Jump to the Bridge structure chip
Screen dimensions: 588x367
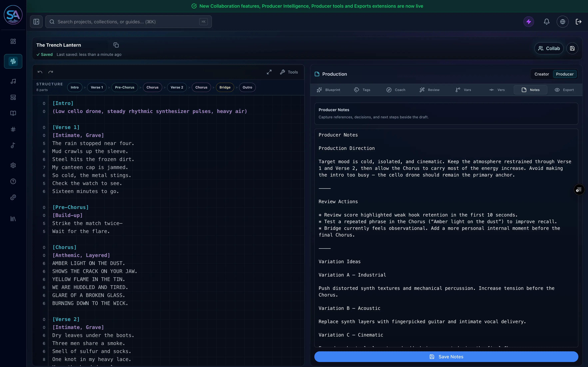[225, 87]
